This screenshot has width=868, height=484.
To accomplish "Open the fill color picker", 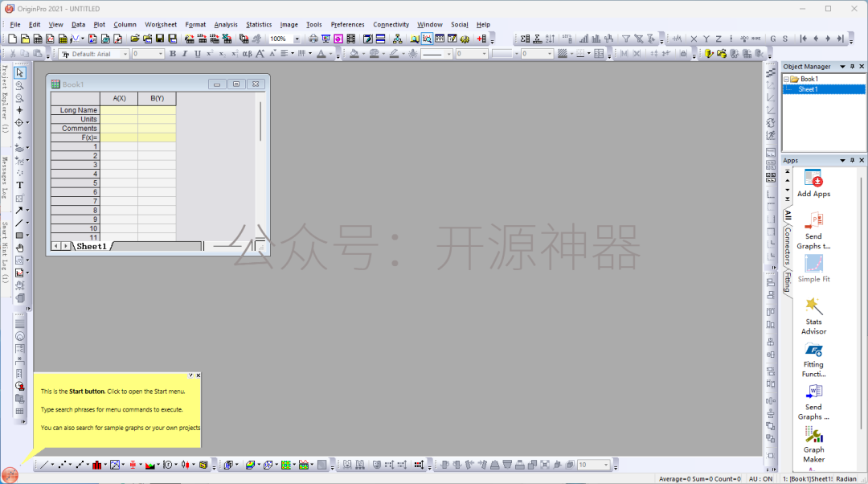I will click(x=354, y=54).
